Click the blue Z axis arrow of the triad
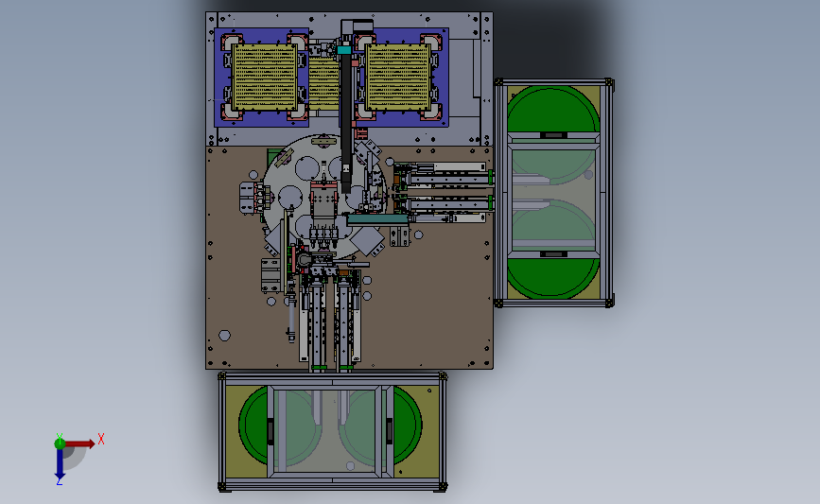 pos(60,463)
